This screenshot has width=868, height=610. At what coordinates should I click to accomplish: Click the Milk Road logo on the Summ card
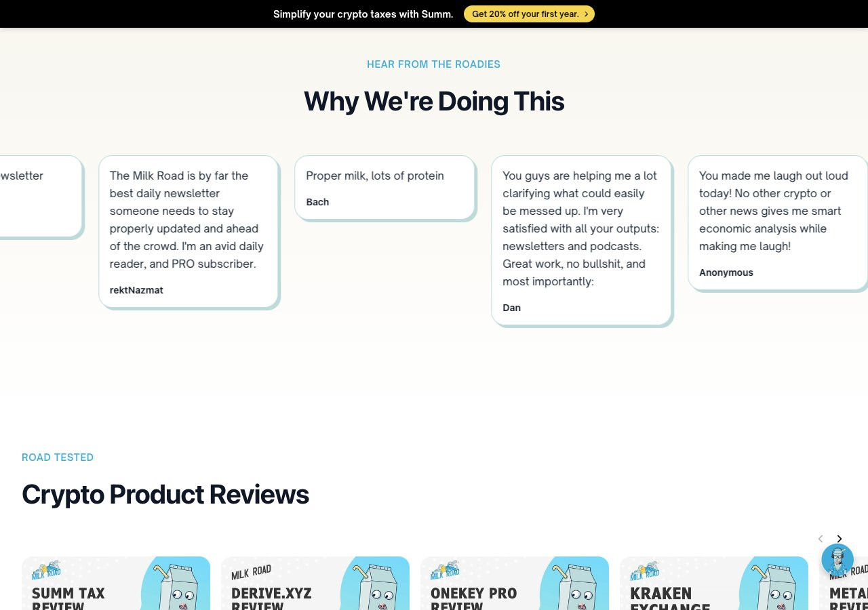[47, 571]
